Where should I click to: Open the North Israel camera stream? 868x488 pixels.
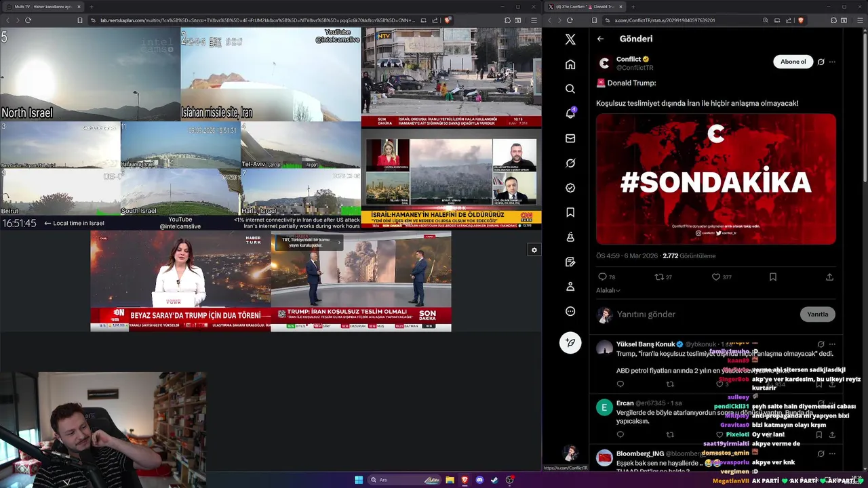click(x=90, y=75)
